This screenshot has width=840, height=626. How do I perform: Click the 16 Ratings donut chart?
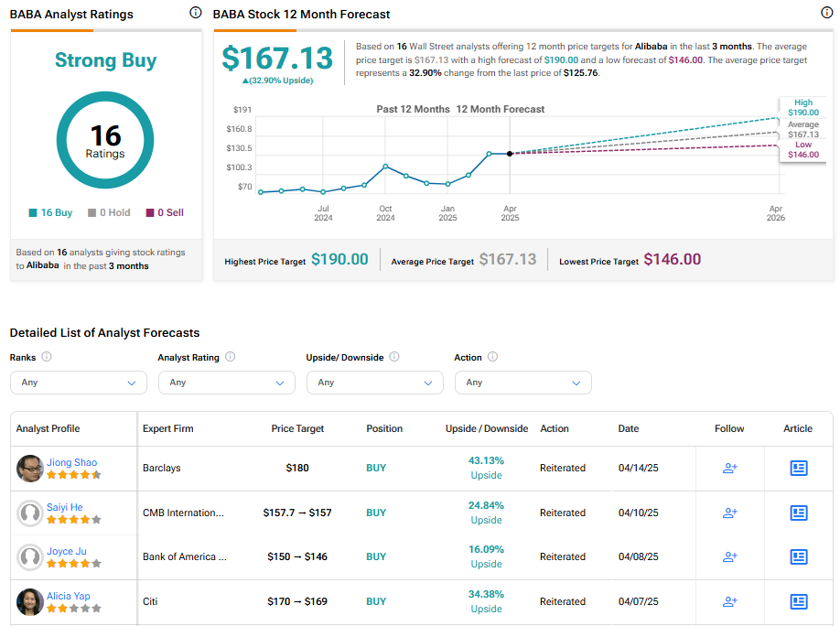105,140
